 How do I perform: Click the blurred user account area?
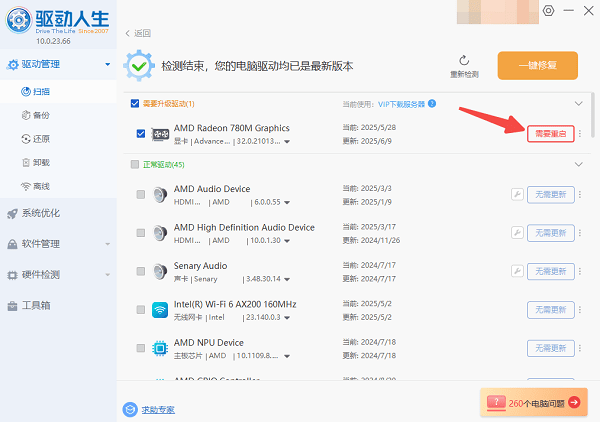(x=498, y=12)
